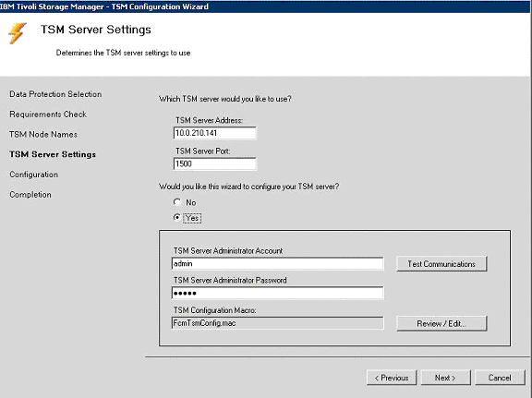Click the Test Communications button
The image size is (532, 398).
441,264
